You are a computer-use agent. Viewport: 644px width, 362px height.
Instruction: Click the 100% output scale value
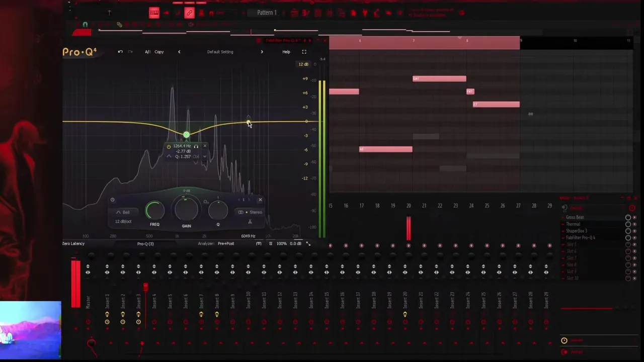pos(282,244)
